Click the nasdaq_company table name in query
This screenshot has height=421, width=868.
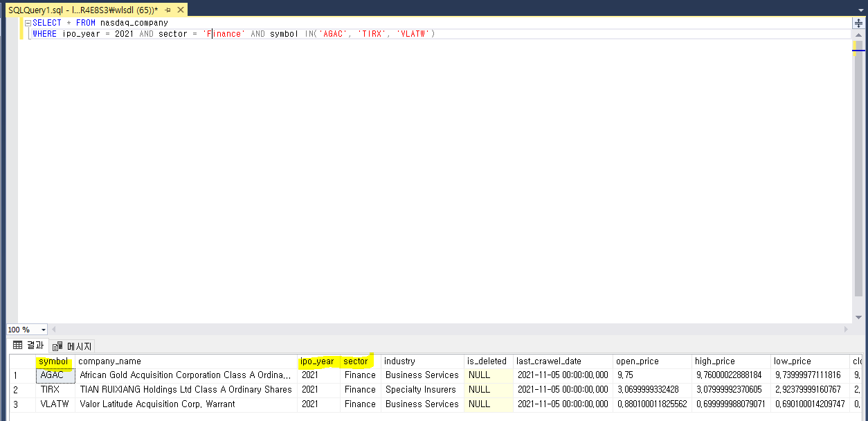click(134, 23)
